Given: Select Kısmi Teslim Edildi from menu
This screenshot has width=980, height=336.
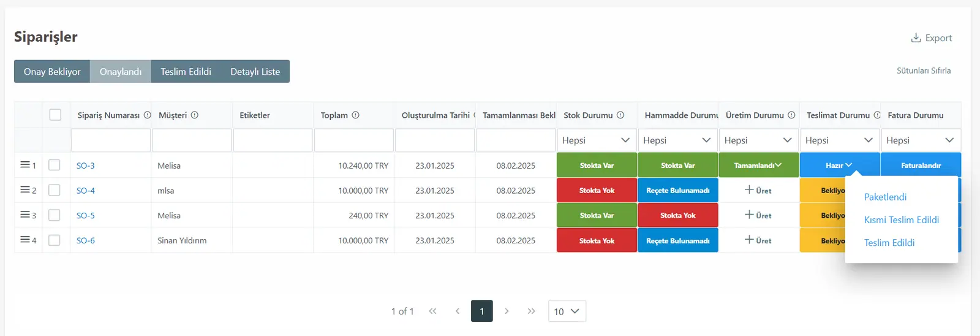Looking at the screenshot, I should 901,220.
